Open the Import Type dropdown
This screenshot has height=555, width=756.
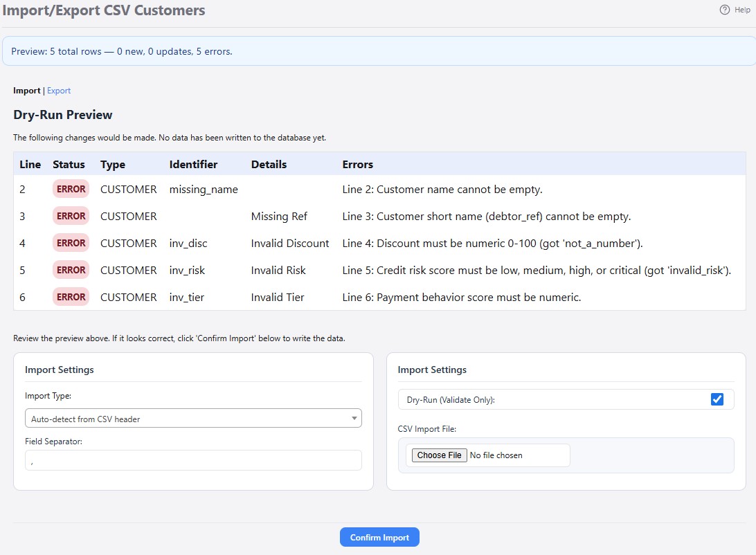[193, 418]
